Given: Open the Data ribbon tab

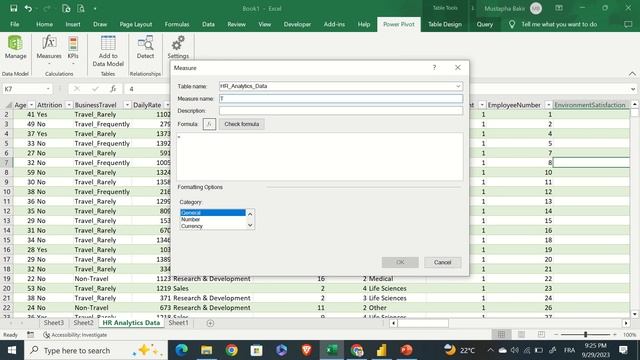Looking at the screenshot, I should tap(208, 24).
